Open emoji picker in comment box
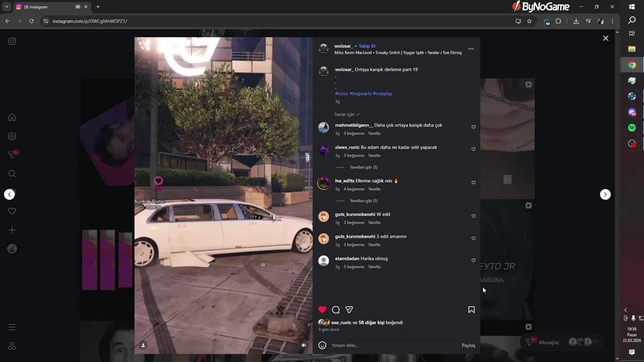Image resolution: width=644 pixels, height=362 pixels. pos(323,345)
